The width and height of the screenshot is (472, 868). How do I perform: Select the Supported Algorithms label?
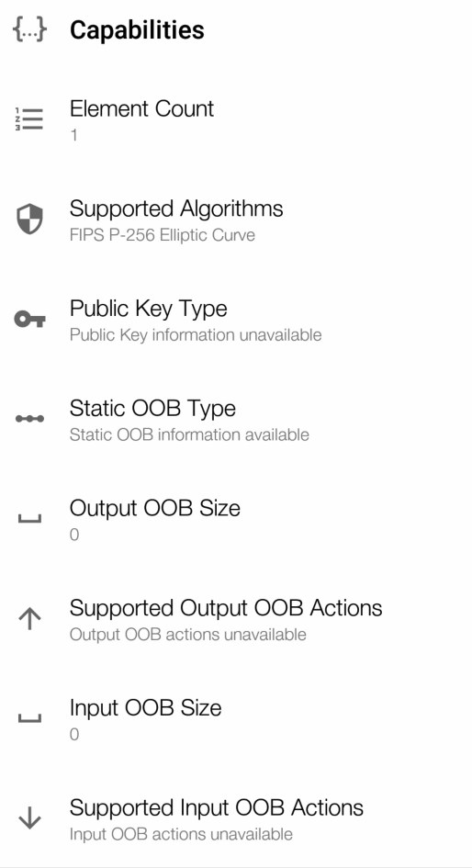coord(176,209)
